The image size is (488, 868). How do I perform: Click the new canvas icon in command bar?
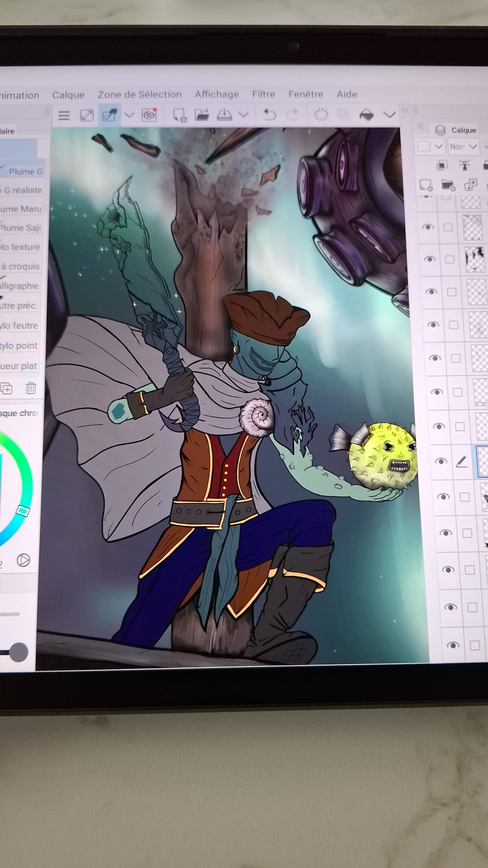pos(179,115)
